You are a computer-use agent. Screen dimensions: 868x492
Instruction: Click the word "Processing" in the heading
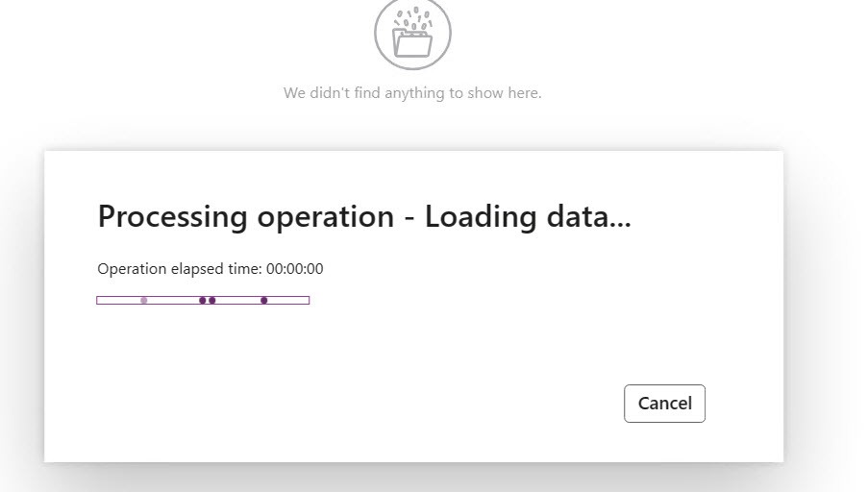point(173,216)
